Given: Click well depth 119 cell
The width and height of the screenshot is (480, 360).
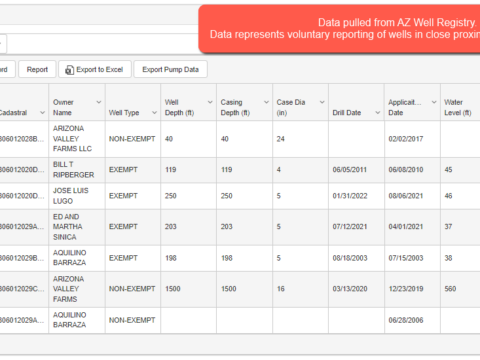Looking at the screenshot, I should point(188,170).
